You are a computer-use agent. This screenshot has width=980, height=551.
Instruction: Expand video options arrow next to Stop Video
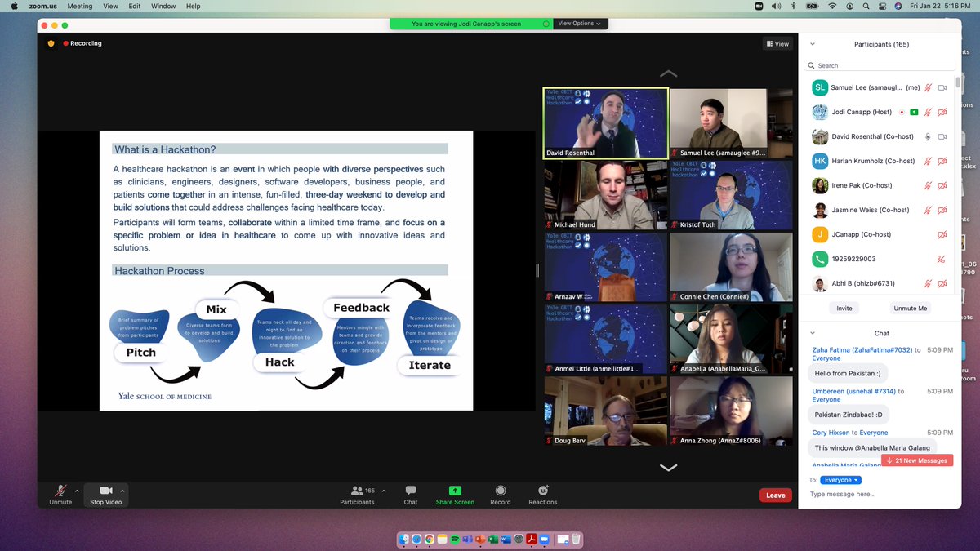(122, 491)
